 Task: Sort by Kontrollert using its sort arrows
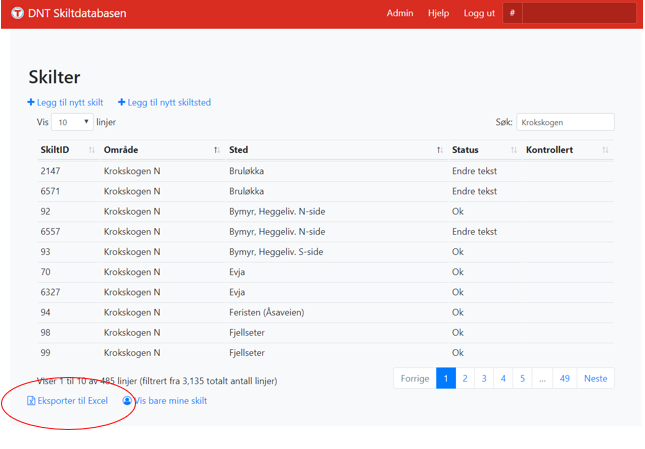point(605,150)
